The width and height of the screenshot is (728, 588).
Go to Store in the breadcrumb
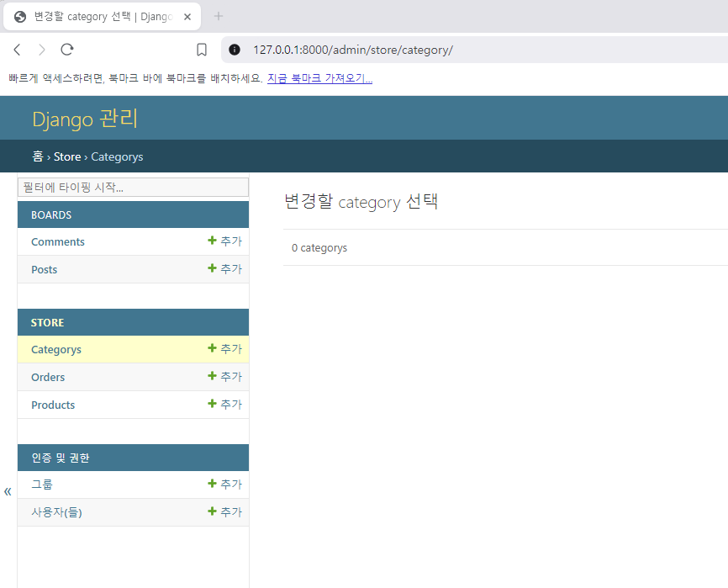point(67,157)
